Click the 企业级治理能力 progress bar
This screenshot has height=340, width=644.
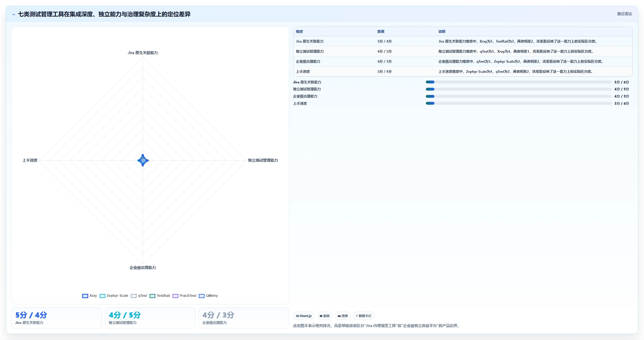[x=519, y=96]
